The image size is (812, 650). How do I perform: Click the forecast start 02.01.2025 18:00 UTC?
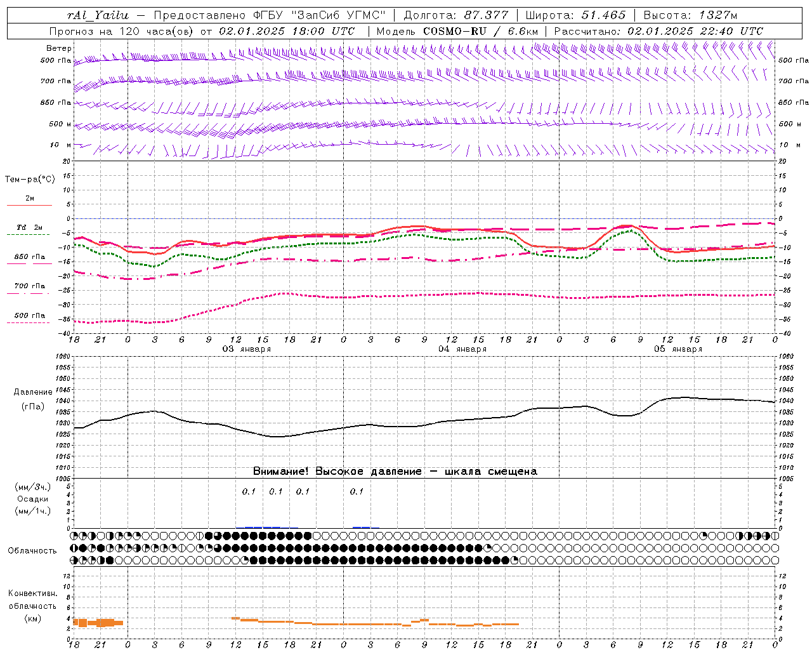[286, 31]
